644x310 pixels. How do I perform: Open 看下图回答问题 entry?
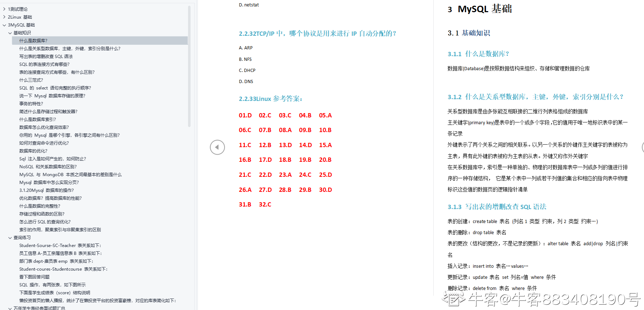click(x=34, y=277)
